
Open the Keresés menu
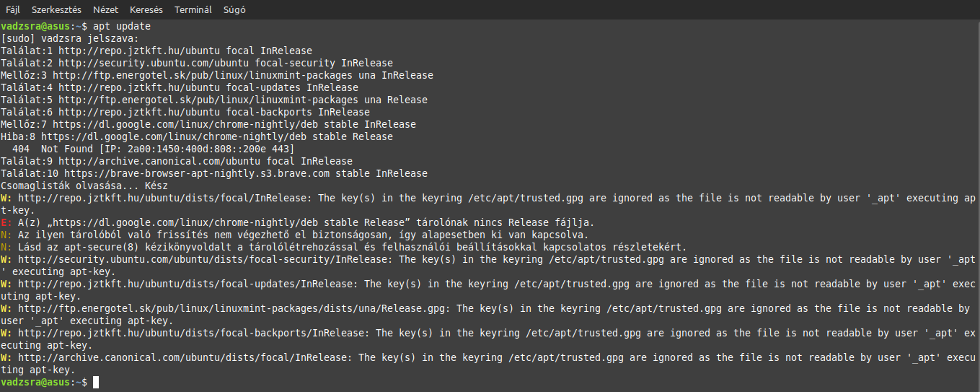[146, 10]
